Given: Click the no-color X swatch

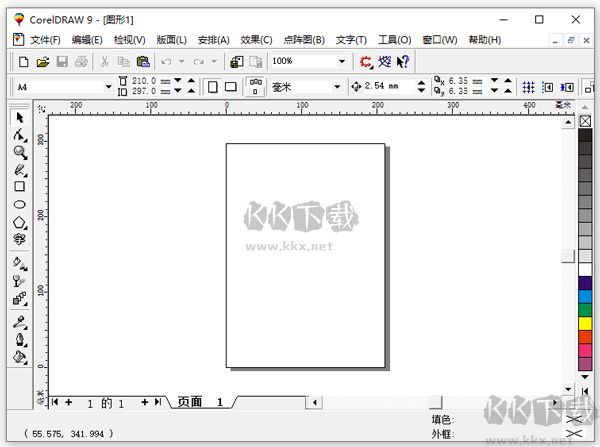Looking at the screenshot, I should [x=585, y=122].
